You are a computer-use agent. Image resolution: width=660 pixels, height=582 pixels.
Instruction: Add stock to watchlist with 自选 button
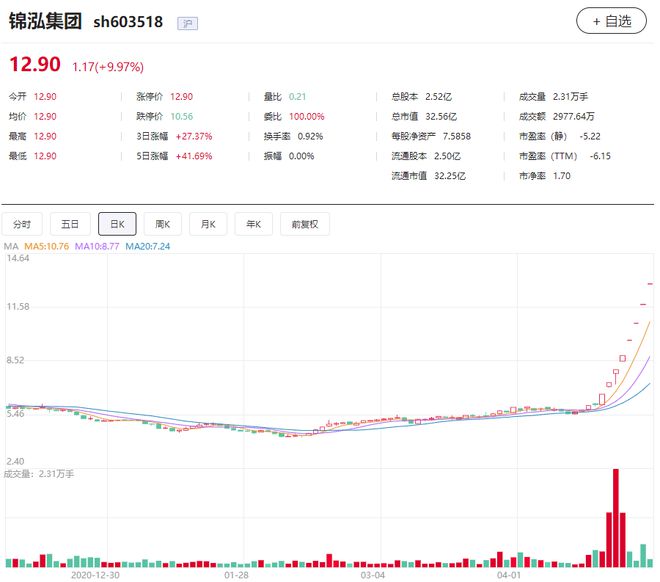click(x=611, y=21)
